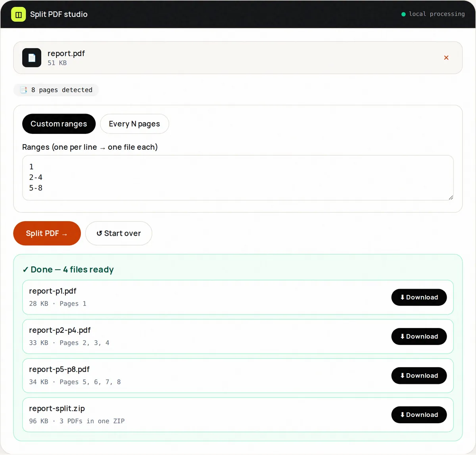Click the '8 pages detected' badge text
Viewport: 476px width, 455px height.
(62, 90)
